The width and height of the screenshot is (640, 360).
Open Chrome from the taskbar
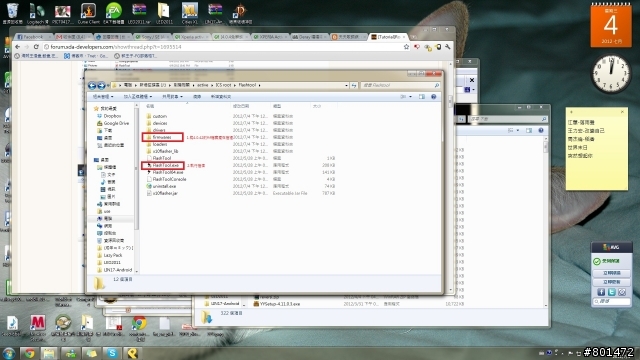pos(29,353)
